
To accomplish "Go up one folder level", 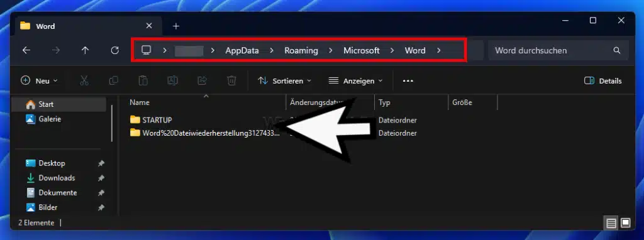I will [x=85, y=50].
